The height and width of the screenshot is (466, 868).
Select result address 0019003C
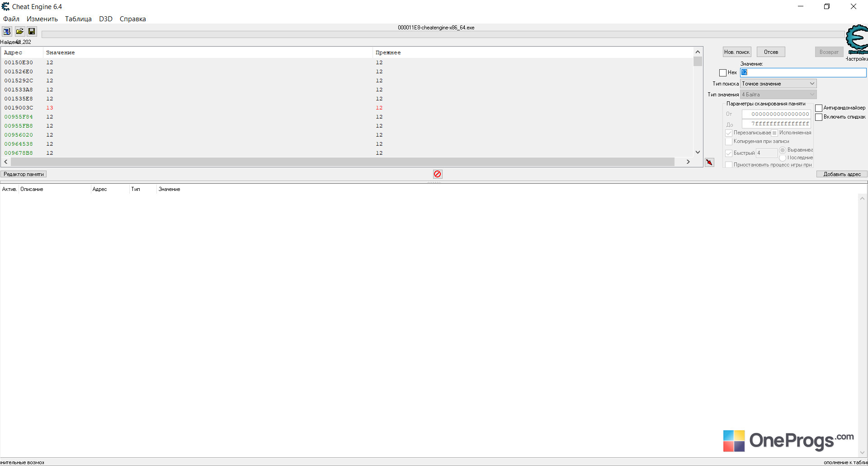point(19,108)
